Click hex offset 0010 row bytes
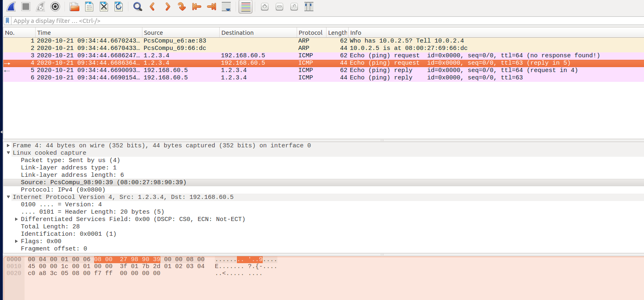This screenshot has height=300, width=644. 116,266
